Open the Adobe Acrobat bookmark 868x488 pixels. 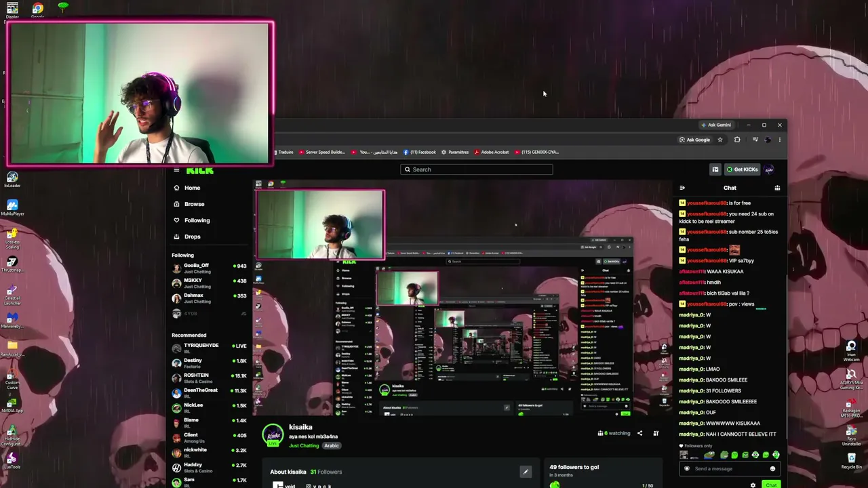pos(492,152)
